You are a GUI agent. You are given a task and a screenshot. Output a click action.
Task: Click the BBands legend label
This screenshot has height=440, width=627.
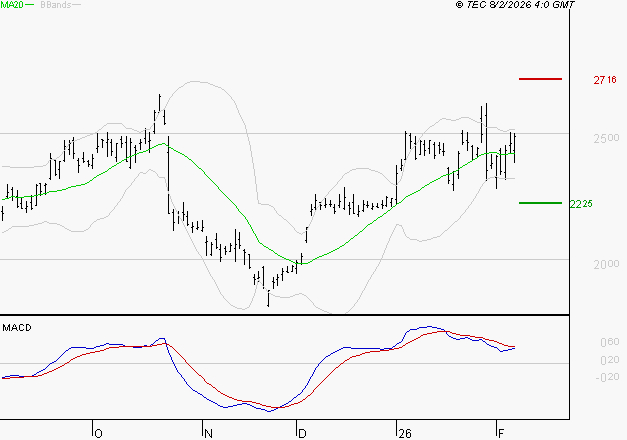pyautogui.click(x=56, y=5)
